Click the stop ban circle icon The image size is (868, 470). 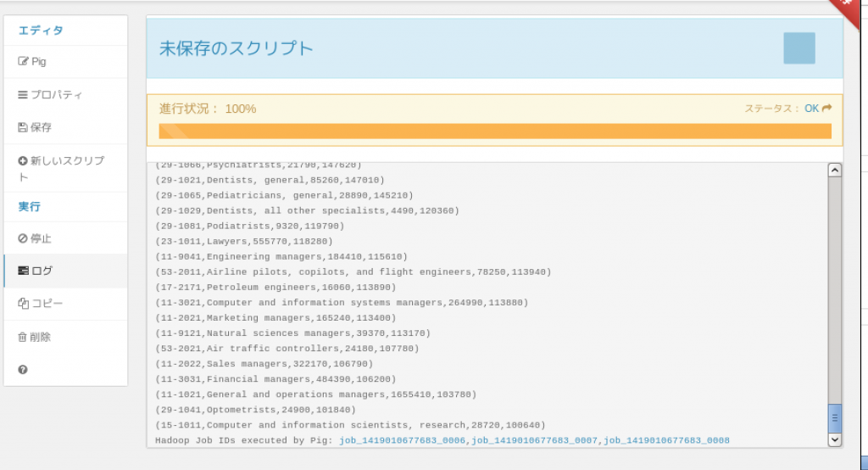pos(23,238)
